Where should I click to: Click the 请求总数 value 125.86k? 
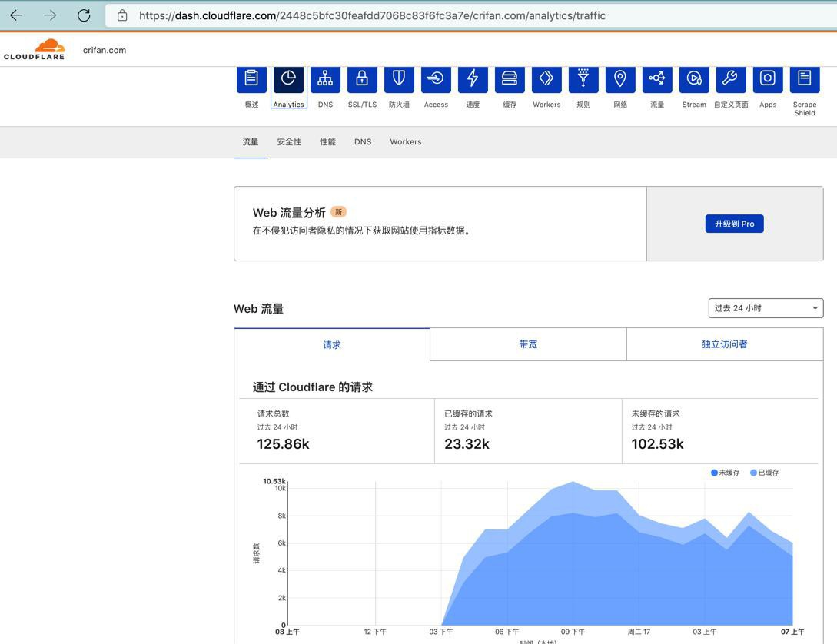point(283,444)
